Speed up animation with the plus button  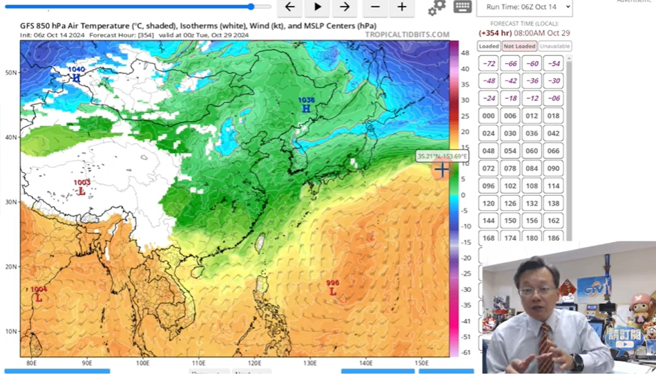[402, 7]
